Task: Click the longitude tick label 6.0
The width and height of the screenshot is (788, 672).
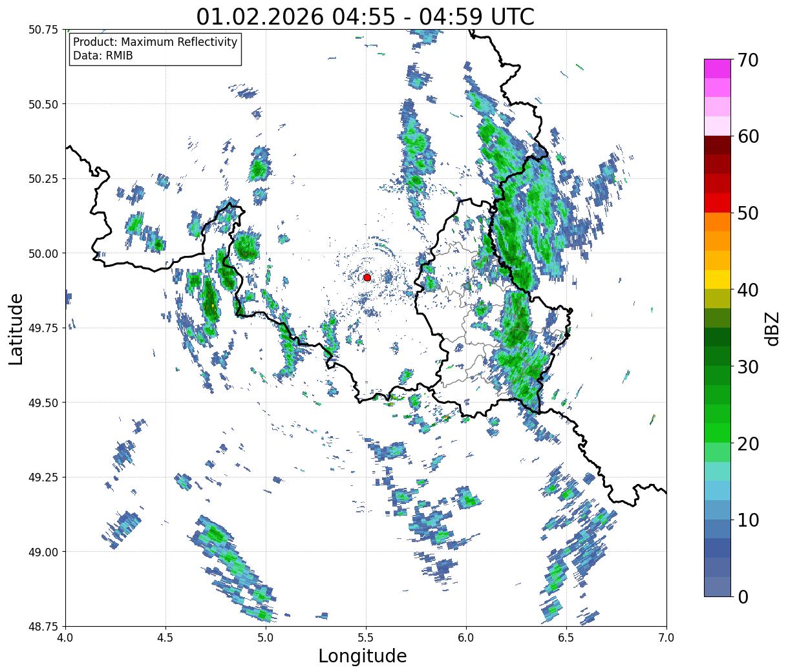Action: pos(466,638)
